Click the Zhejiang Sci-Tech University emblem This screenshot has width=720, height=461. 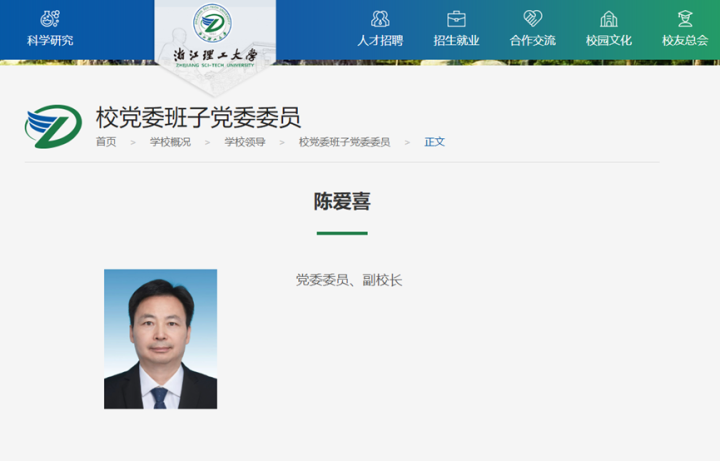tap(212, 21)
